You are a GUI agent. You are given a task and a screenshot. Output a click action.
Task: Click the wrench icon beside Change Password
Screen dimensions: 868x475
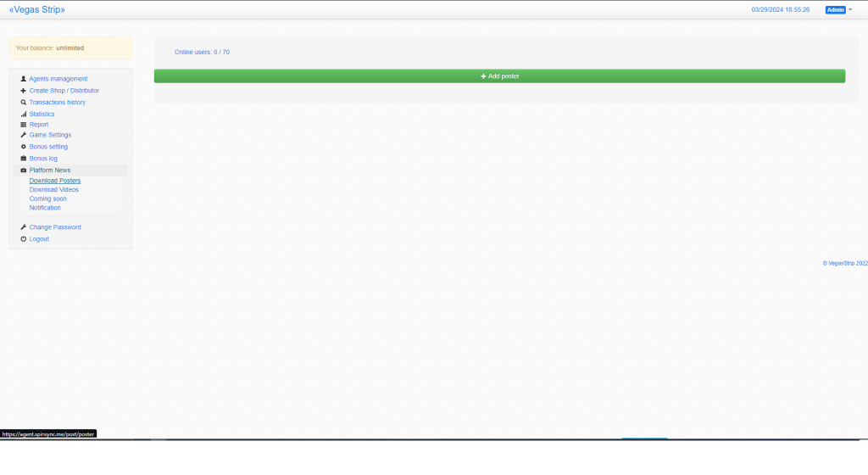[23, 227]
